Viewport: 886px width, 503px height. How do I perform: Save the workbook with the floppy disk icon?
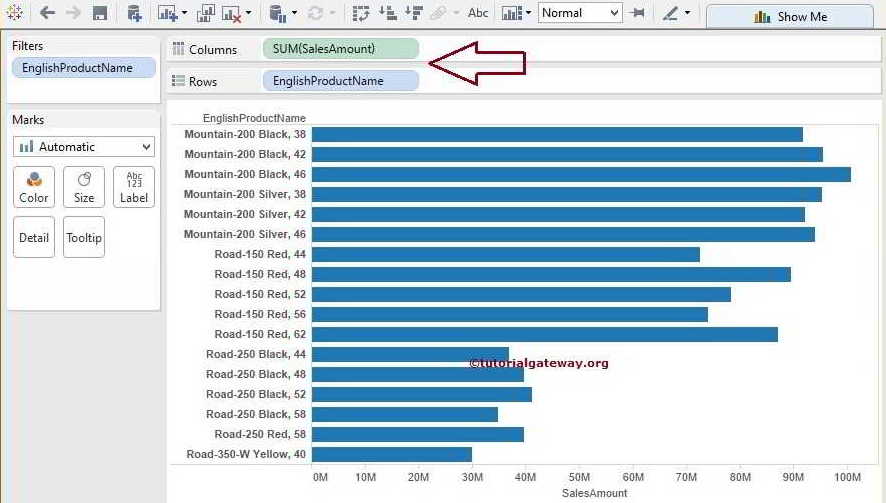(x=100, y=14)
